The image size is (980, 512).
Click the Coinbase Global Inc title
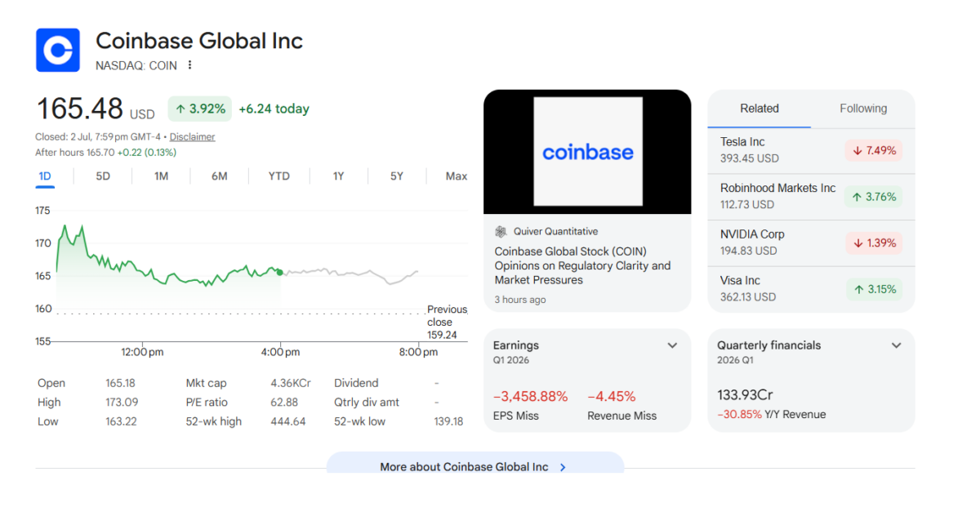point(199,41)
